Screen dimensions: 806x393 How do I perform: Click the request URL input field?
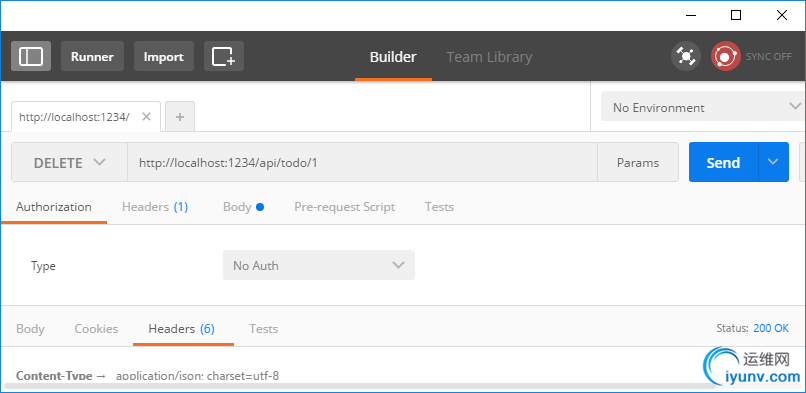pos(362,162)
